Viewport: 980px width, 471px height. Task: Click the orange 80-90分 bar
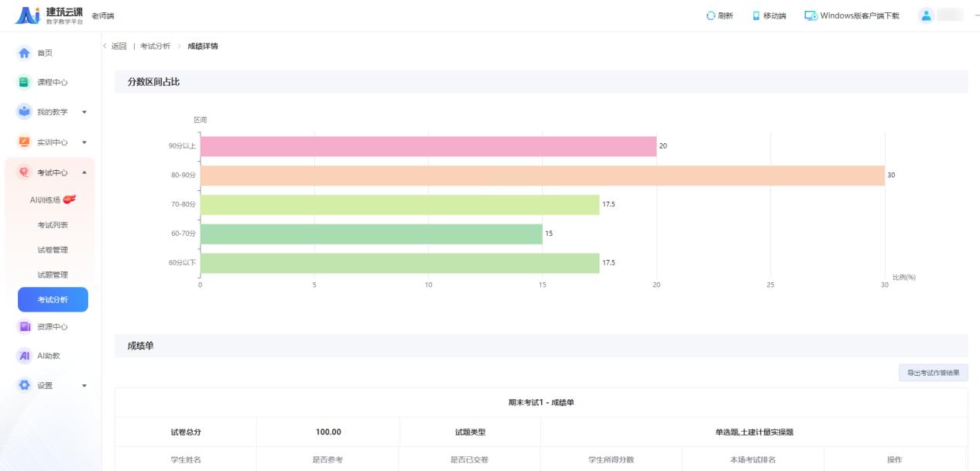[x=542, y=176]
